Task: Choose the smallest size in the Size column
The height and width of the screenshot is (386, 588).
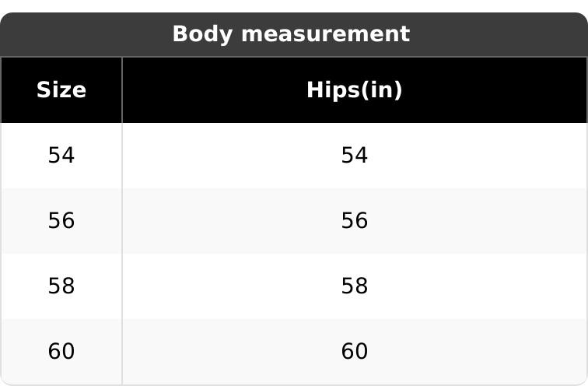Action: click(x=61, y=156)
